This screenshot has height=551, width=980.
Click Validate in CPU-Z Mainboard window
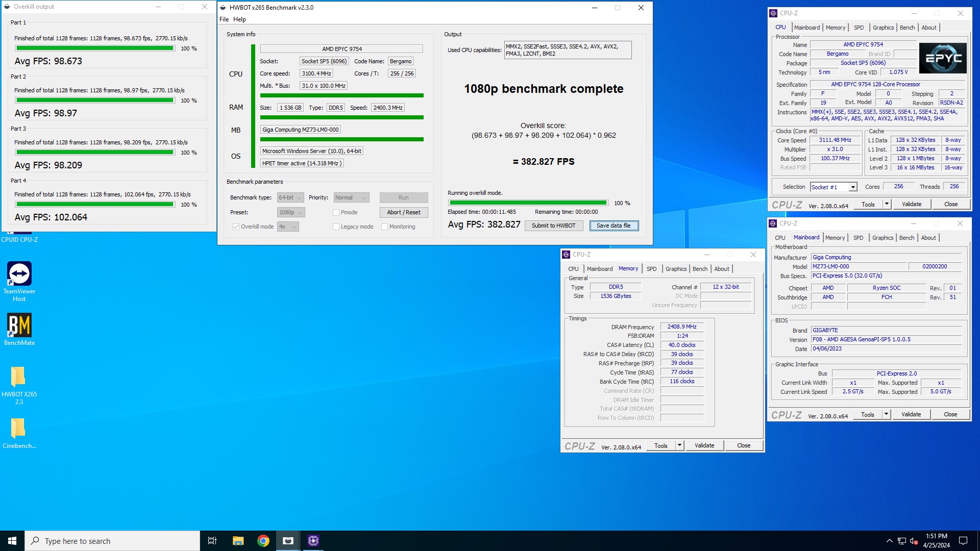[911, 414]
